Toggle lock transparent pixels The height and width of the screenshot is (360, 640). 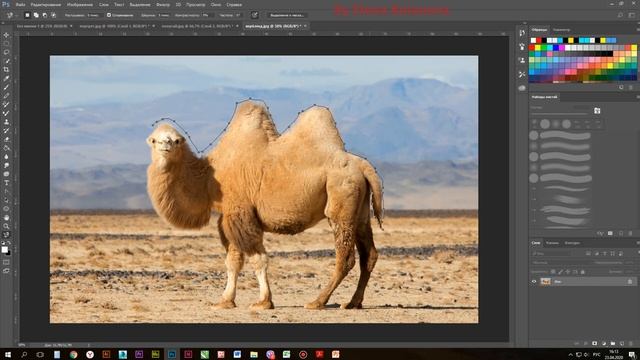pos(553,272)
